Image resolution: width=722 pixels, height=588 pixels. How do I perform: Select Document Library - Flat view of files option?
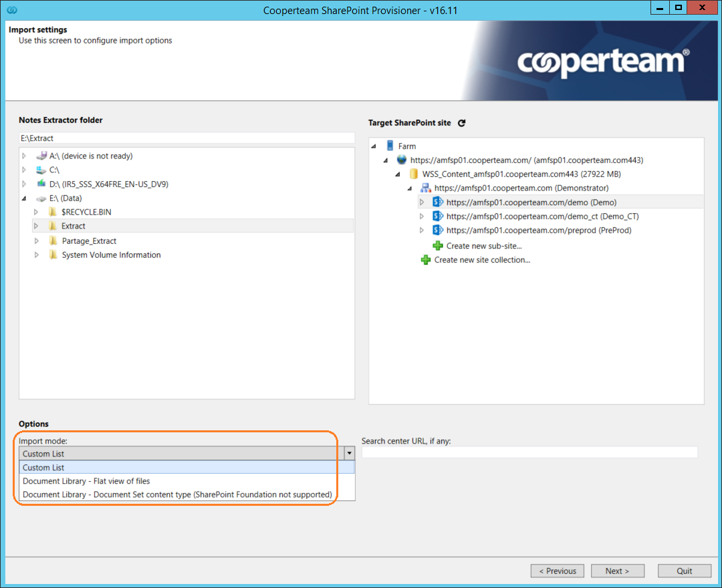click(x=86, y=480)
